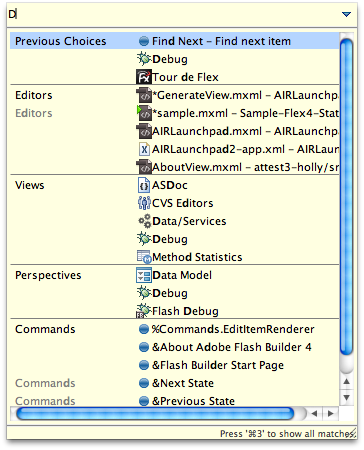This screenshot has height=450, width=364.
Task: Select Tour de Flex entry
Action: 175,77
